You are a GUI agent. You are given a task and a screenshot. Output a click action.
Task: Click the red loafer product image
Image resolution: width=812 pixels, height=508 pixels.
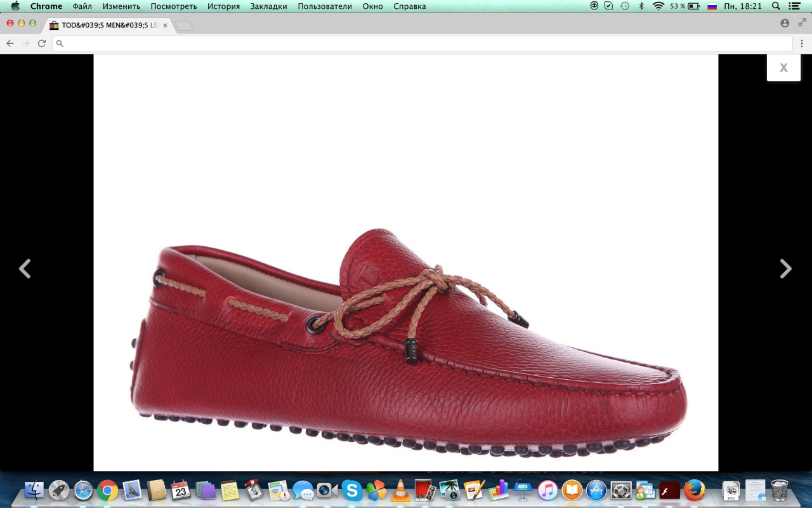coord(406,343)
